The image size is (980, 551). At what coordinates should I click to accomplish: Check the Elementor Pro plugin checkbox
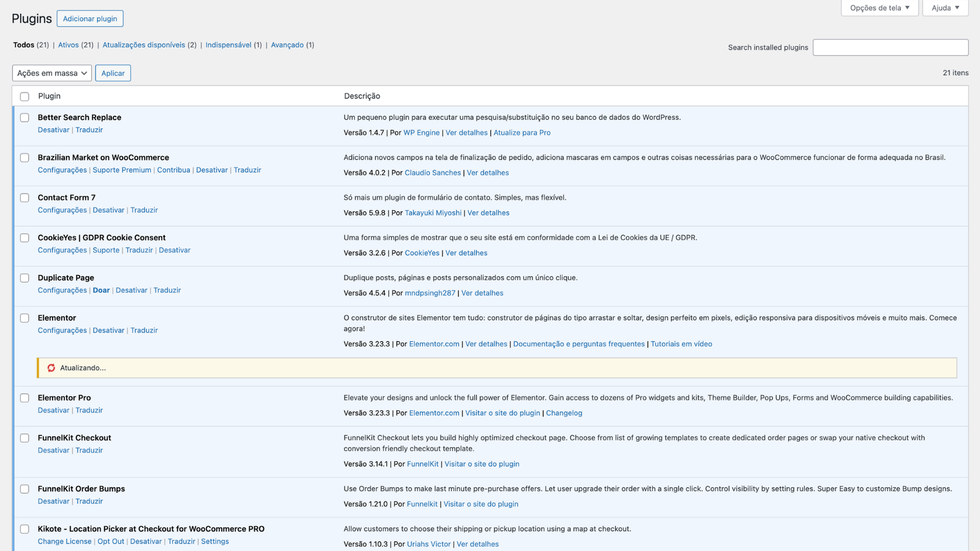[24, 398]
